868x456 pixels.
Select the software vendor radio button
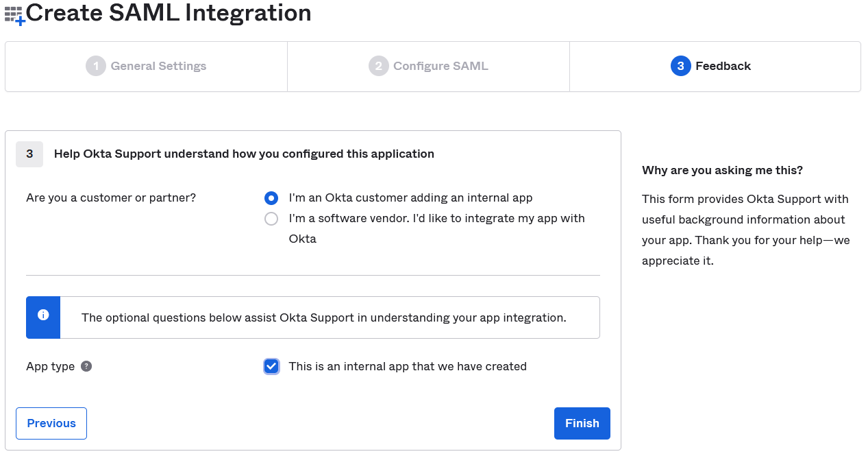[271, 219]
